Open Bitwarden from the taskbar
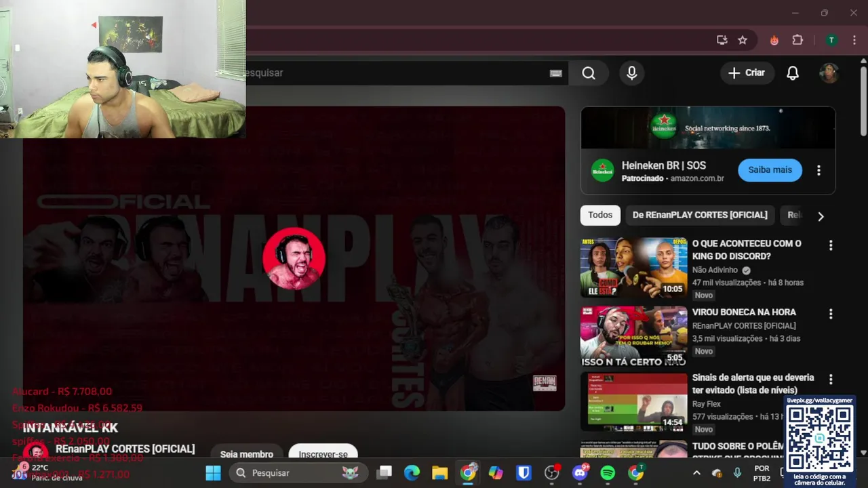Viewport: 868px width, 488px height. (524, 473)
